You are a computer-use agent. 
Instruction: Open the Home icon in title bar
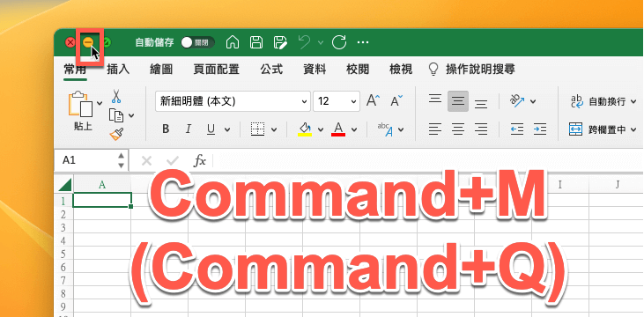click(x=233, y=42)
